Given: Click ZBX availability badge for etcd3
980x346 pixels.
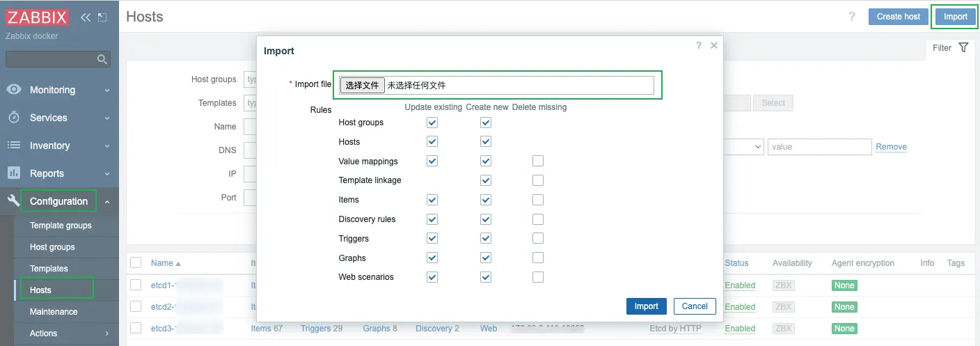Looking at the screenshot, I should tap(783, 329).
